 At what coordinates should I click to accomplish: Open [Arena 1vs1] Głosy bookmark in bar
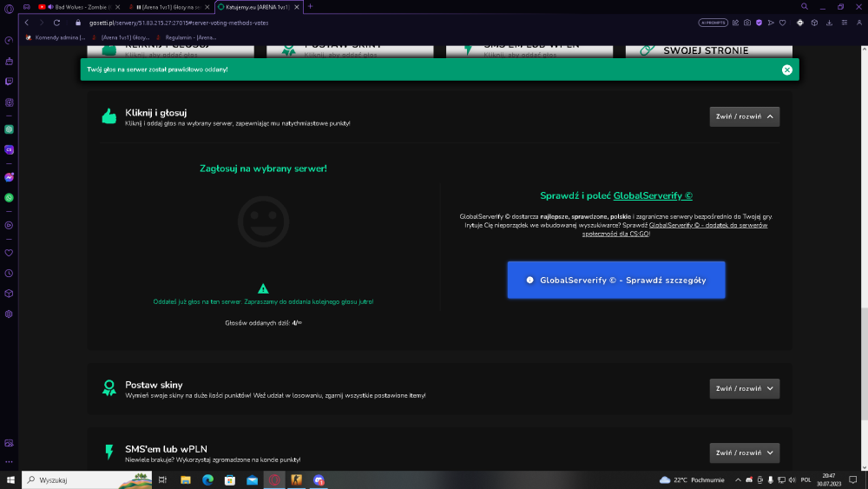pos(121,37)
